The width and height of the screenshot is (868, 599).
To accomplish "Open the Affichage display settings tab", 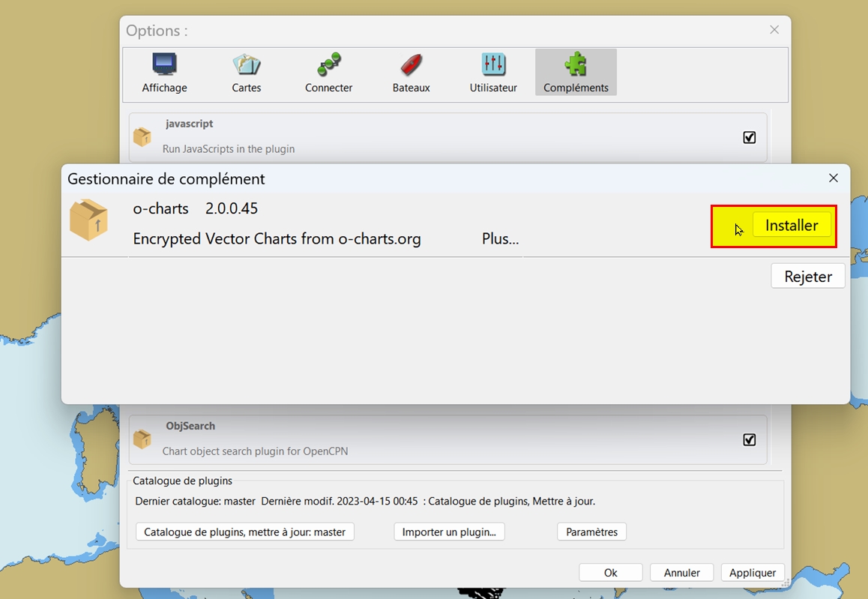I will (164, 73).
